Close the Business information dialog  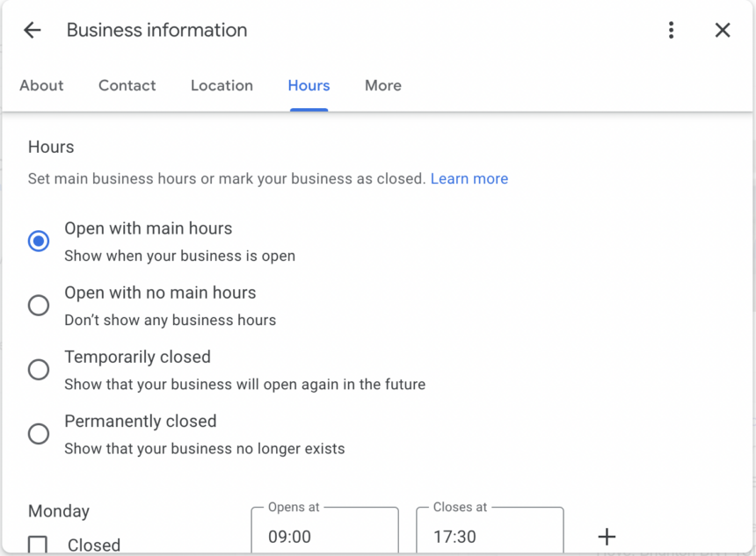tap(723, 29)
